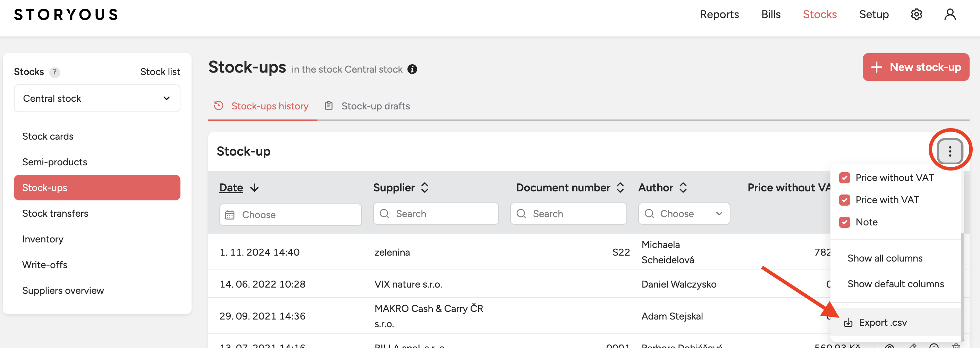Click the Stocks help question mark icon
Image resolution: width=980 pixels, height=348 pixels.
coord(55,72)
